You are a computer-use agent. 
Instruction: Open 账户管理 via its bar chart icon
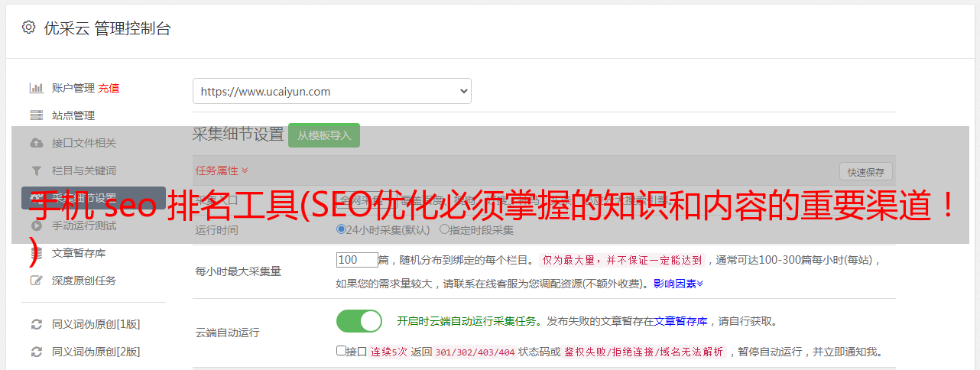(x=36, y=88)
